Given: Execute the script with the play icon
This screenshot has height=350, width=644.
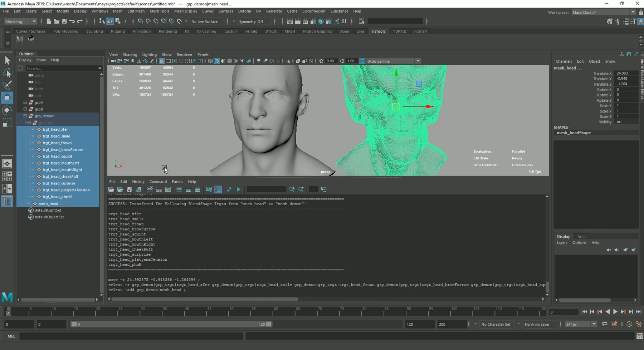Looking at the screenshot, I should [238, 189].
